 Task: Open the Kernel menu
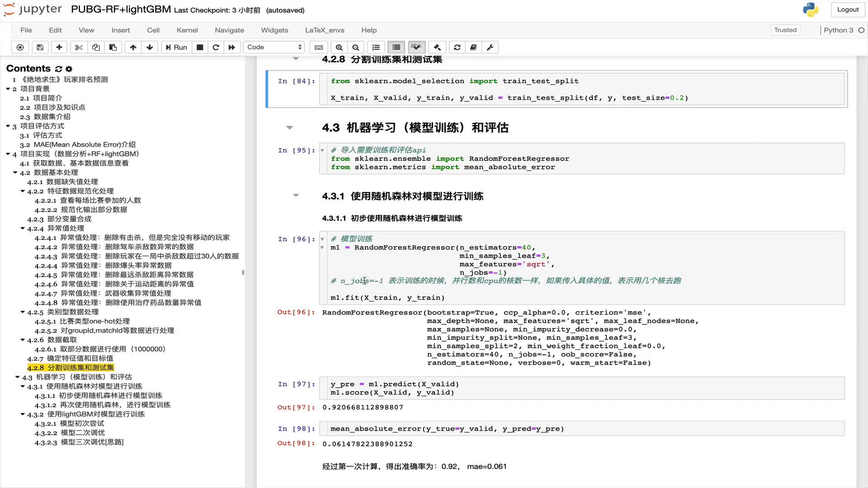point(187,30)
